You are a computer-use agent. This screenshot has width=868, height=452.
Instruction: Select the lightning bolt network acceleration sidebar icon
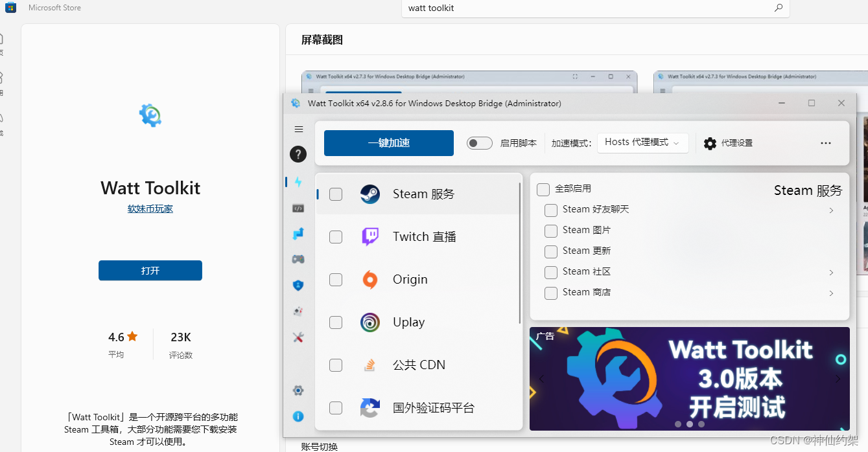298,182
